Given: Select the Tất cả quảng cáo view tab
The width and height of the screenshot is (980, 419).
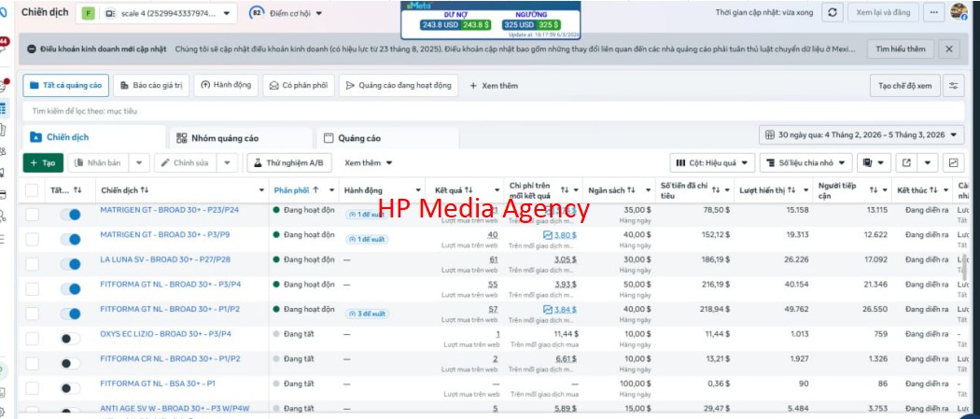Looking at the screenshot, I should pyautogui.click(x=65, y=86).
